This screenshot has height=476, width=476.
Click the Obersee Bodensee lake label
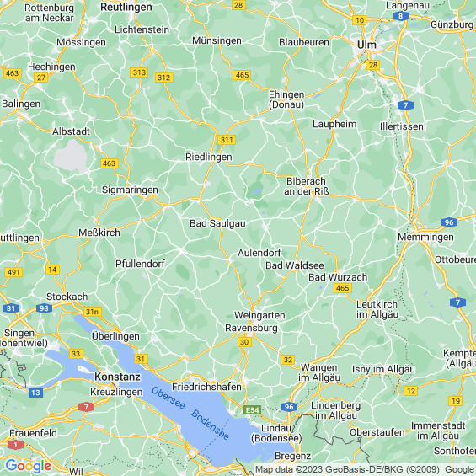(190, 414)
